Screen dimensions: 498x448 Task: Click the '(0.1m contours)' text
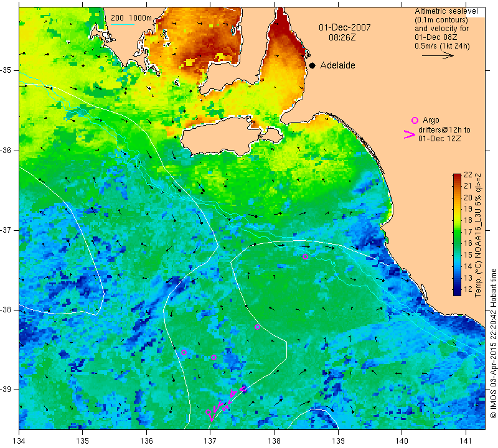[441, 20]
